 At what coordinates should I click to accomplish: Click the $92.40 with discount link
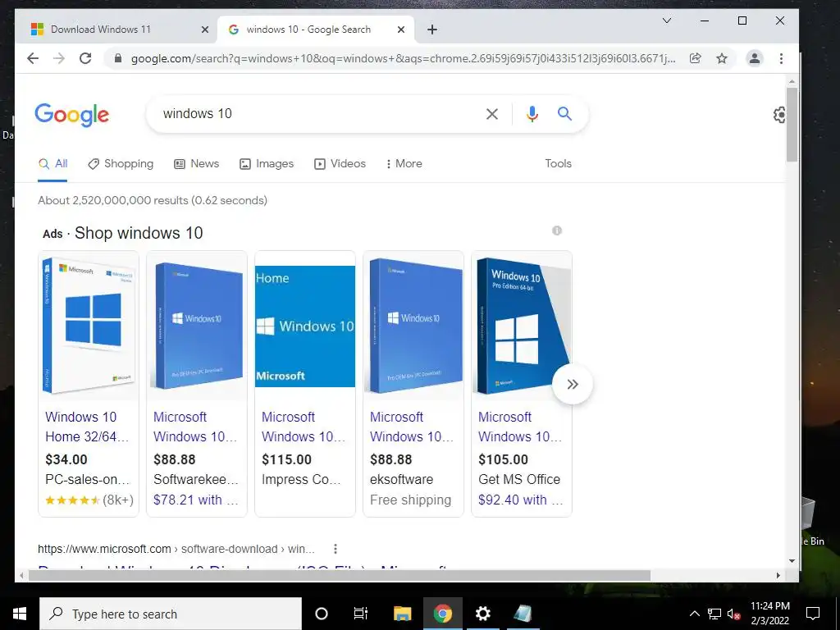520,500
